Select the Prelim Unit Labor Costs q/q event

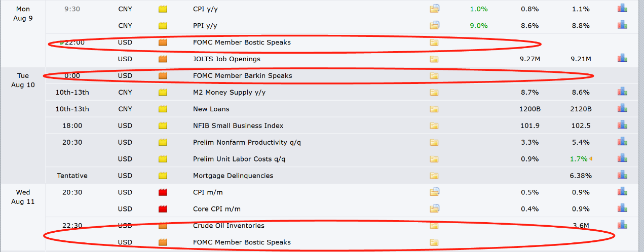click(x=239, y=159)
